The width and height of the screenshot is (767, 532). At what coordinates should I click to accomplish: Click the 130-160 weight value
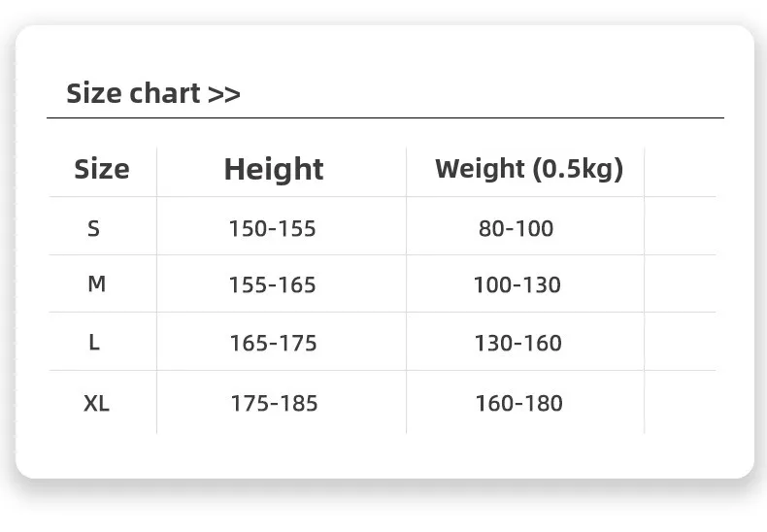[x=517, y=344]
